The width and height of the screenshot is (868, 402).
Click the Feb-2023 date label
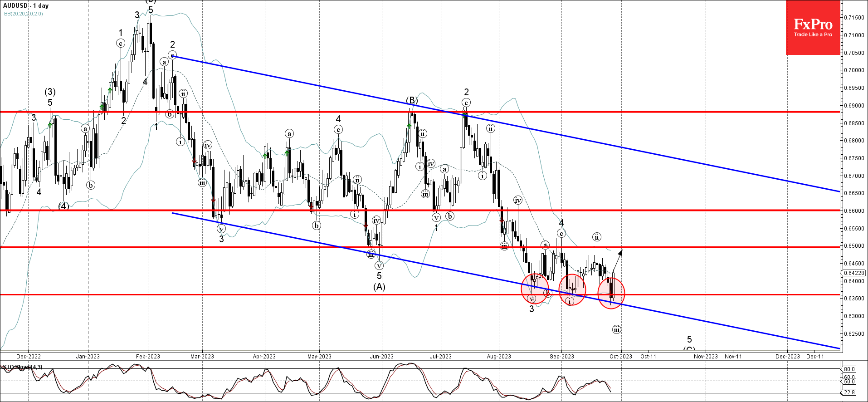(x=148, y=356)
